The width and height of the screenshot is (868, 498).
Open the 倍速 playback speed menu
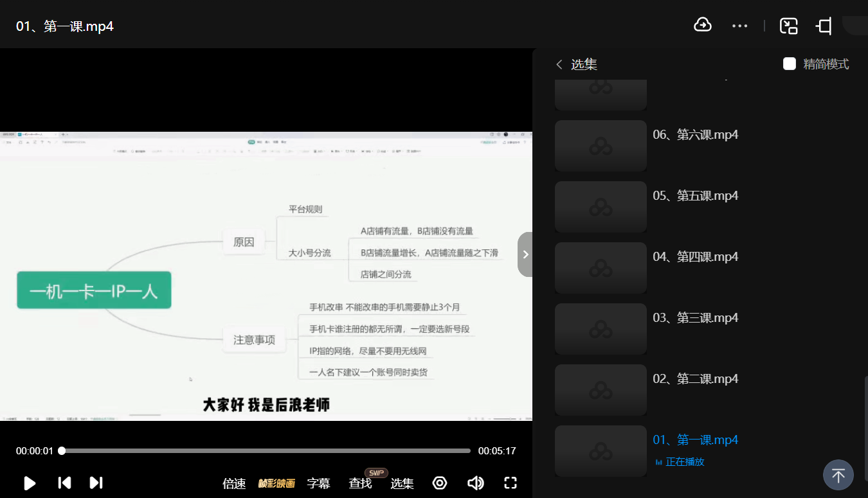click(x=234, y=484)
